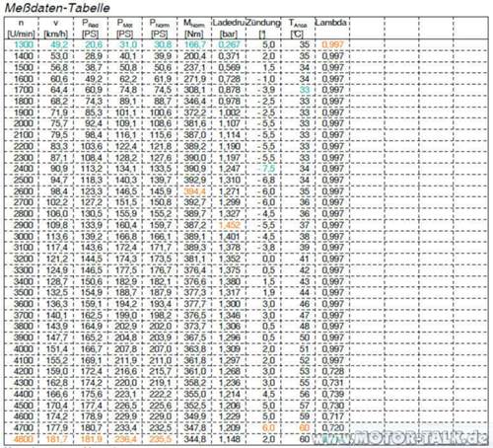Click the 3000 rpm row label
Viewport: 493px width, 448px height.
point(24,236)
